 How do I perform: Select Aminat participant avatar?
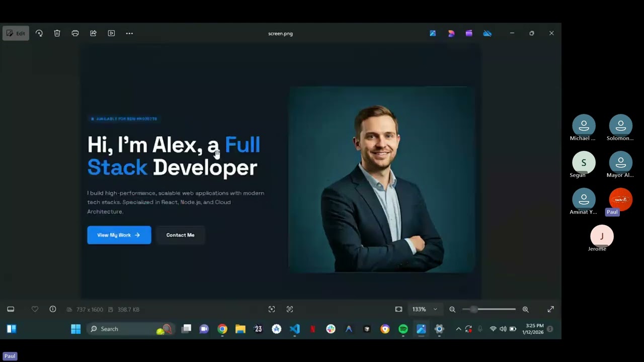(584, 199)
